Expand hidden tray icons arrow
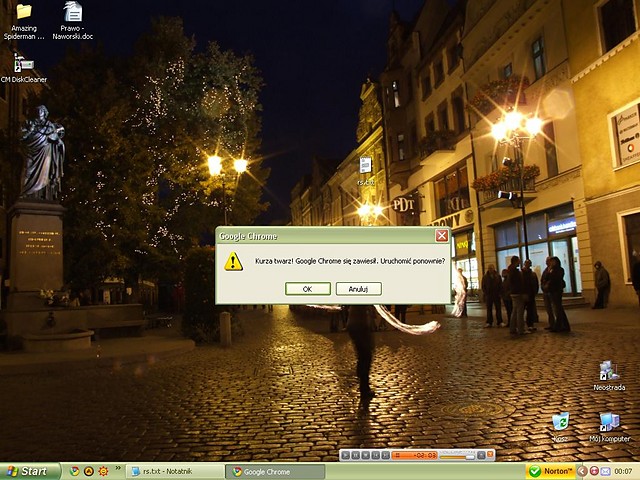The image size is (640, 480). click(582, 471)
